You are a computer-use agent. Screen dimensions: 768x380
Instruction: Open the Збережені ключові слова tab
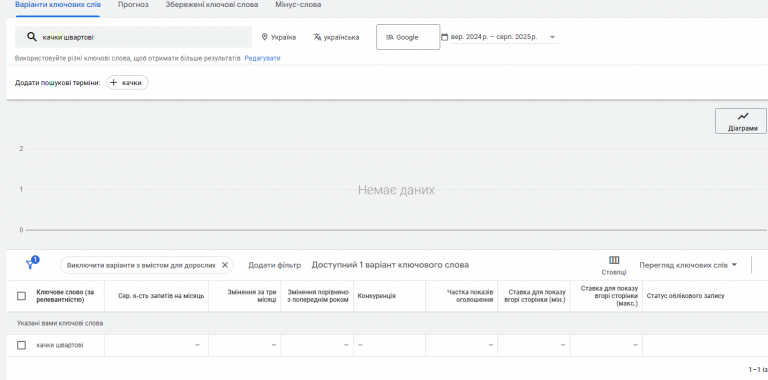(212, 5)
